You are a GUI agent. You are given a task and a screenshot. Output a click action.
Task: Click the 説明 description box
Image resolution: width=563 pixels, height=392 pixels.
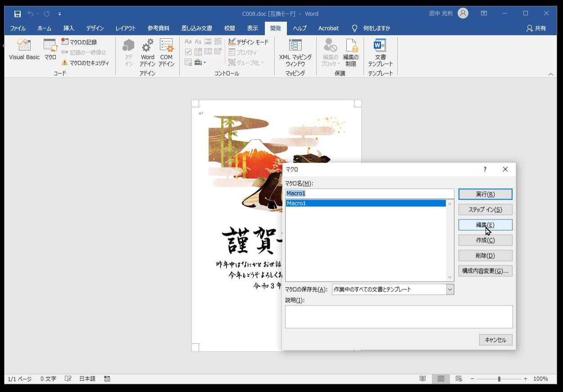pos(399,317)
